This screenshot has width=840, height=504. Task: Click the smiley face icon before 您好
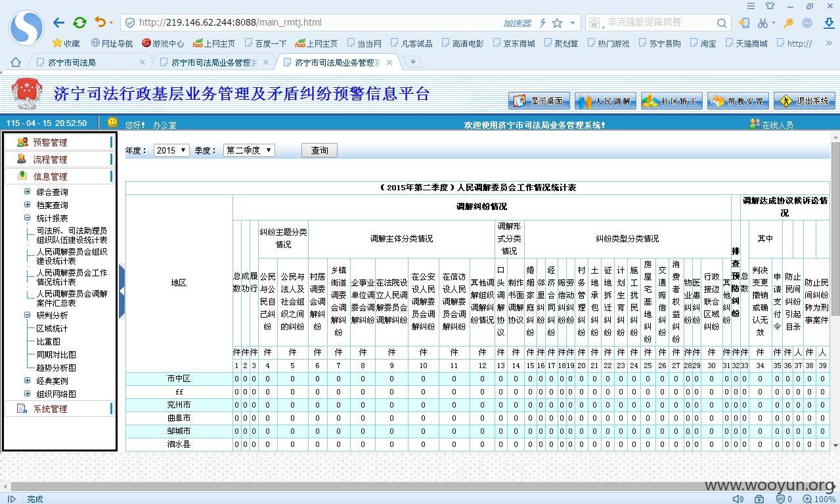tap(112, 123)
